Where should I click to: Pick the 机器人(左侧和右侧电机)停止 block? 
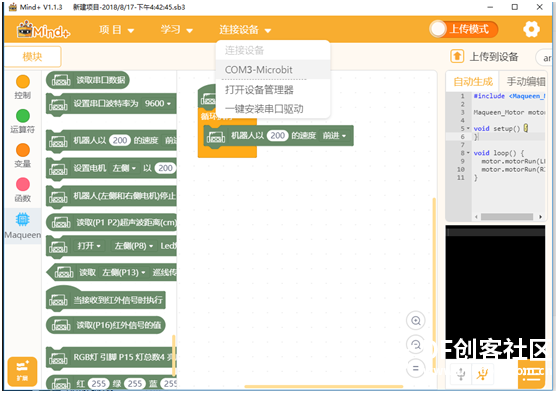coord(111,196)
